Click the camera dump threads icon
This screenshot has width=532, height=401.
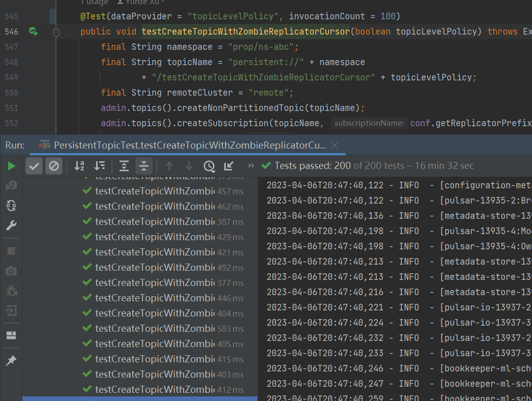tap(11, 271)
